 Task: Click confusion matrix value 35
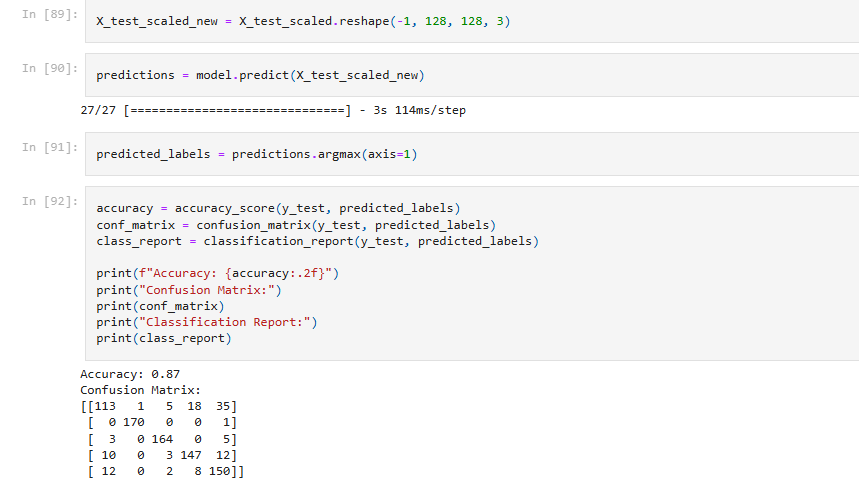[223, 407]
